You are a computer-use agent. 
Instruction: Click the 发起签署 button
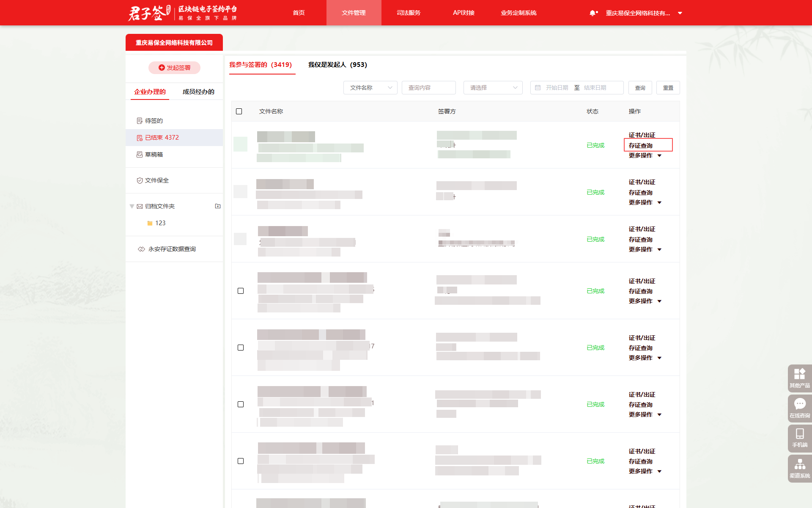point(174,68)
